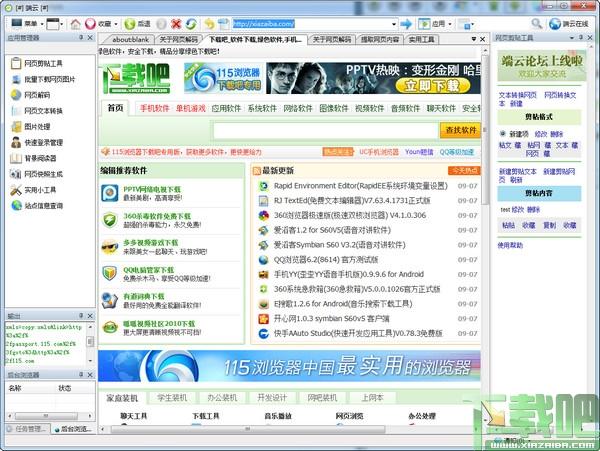Open 网页快照生成 tool
Viewport: 600px width, 451px height.
37,174
